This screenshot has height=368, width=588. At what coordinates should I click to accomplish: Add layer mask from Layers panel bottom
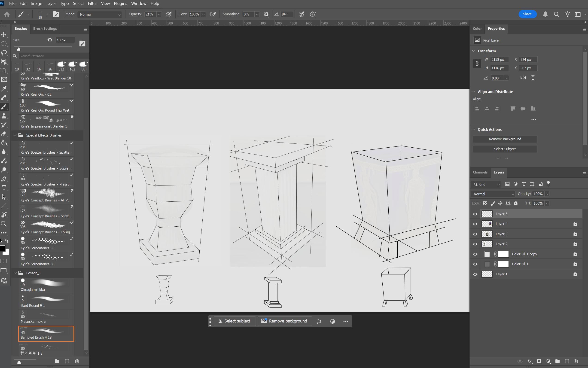[x=539, y=361]
